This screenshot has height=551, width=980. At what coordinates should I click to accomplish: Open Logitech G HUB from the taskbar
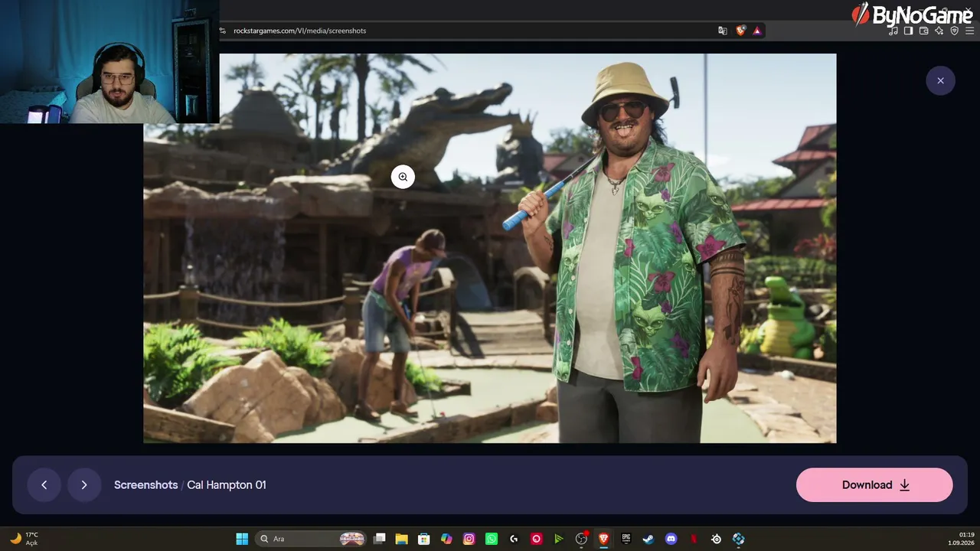(x=514, y=539)
